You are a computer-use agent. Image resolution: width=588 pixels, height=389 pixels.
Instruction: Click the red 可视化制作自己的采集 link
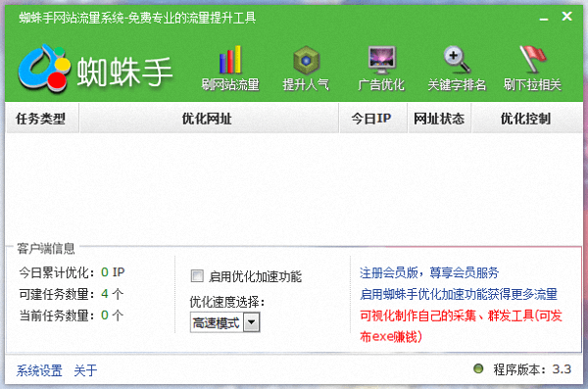461,326
